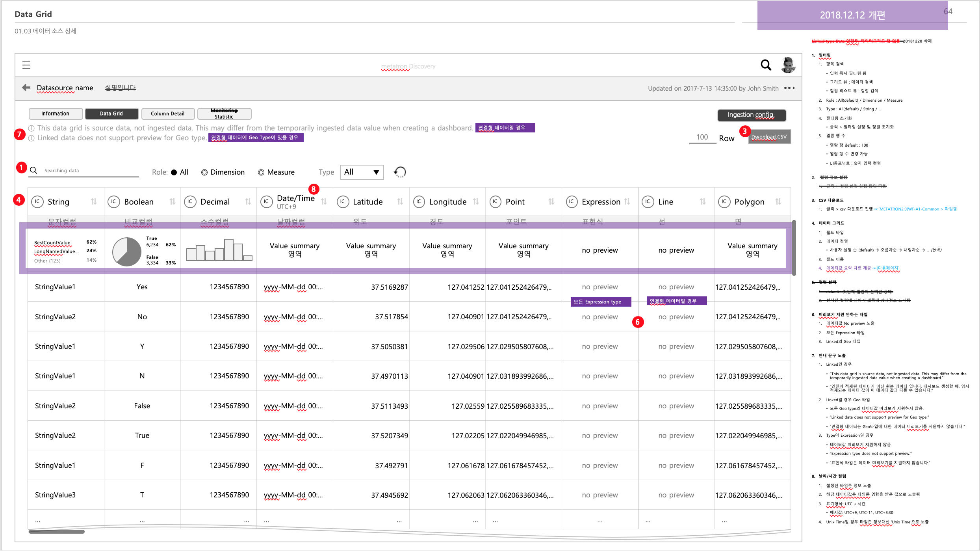This screenshot has width=980, height=551.
Task: Click the magnifier search icon in header
Action: 766,65
